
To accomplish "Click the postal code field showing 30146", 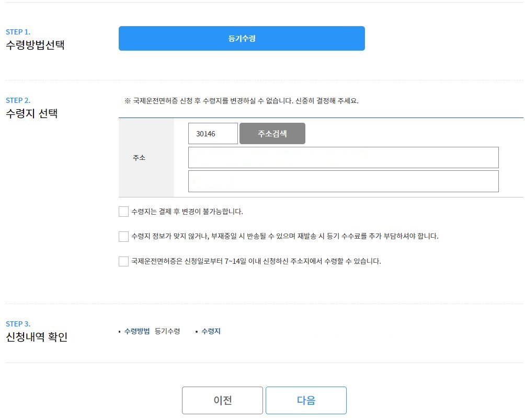I will tap(212, 133).
